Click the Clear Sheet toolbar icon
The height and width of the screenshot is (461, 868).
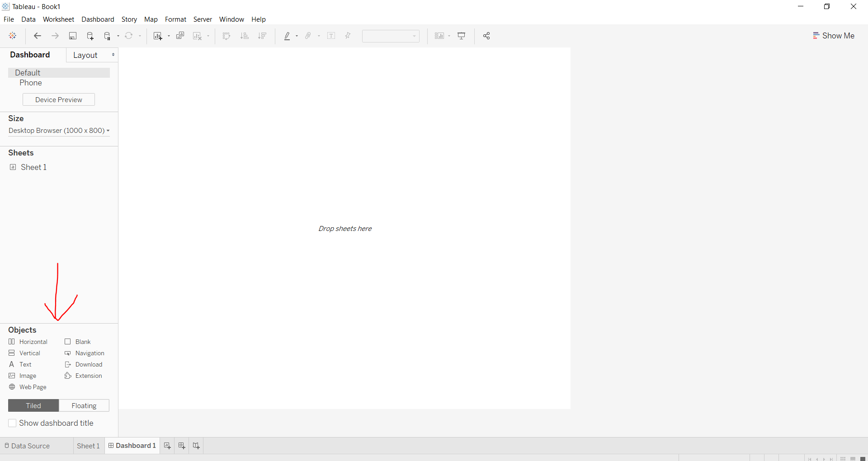point(198,36)
